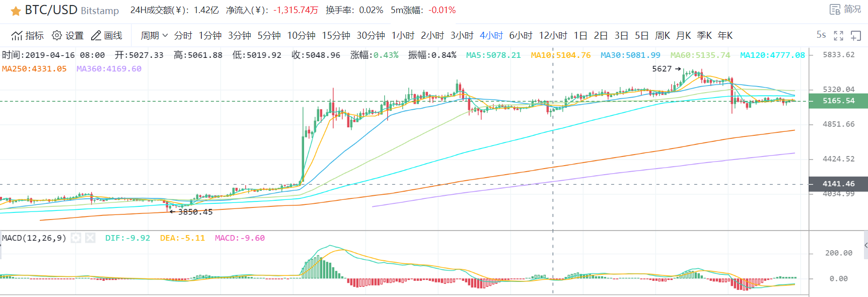Click the 5s refresh interval selector
Screen dimensions: 868x297
point(821,35)
